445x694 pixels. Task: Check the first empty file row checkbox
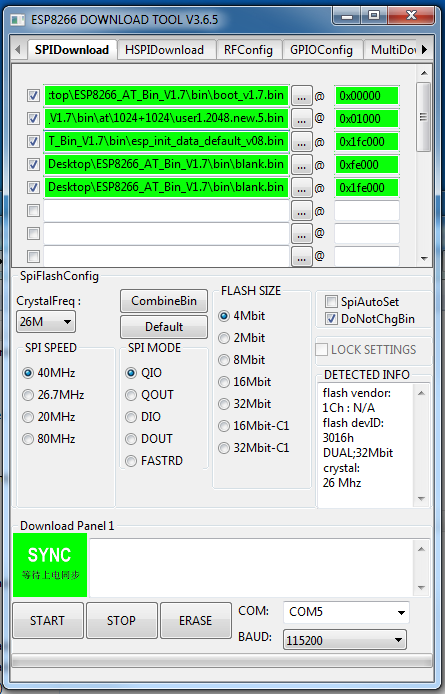pos(33,211)
